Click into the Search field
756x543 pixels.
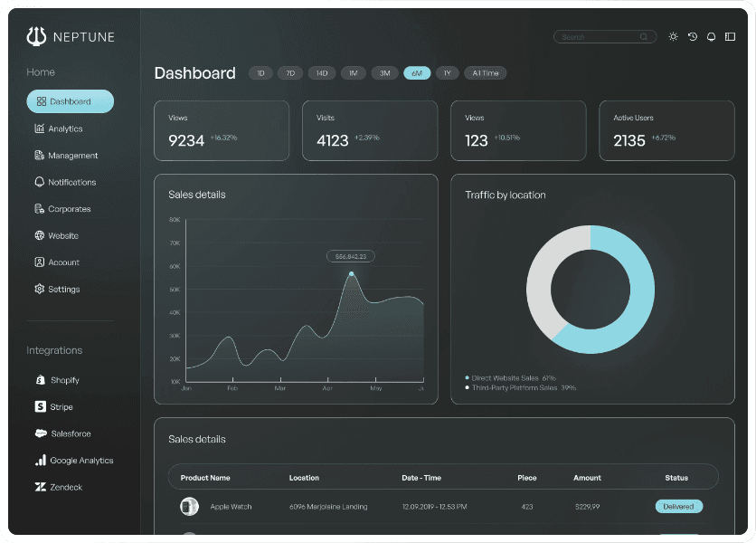[605, 37]
